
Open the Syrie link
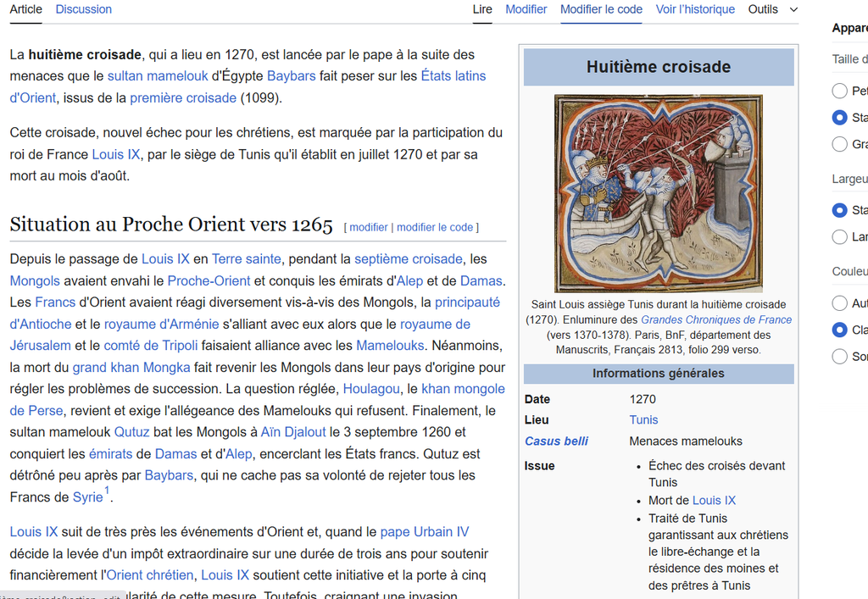[x=88, y=497]
